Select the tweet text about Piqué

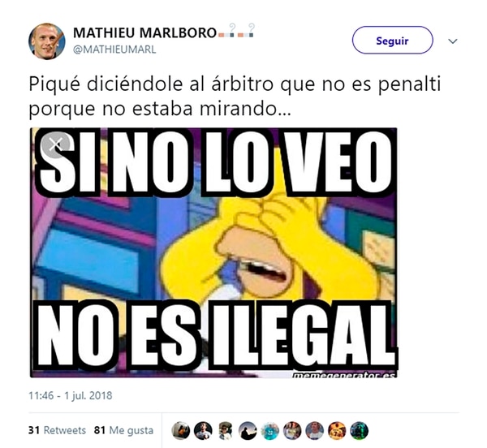point(235,97)
